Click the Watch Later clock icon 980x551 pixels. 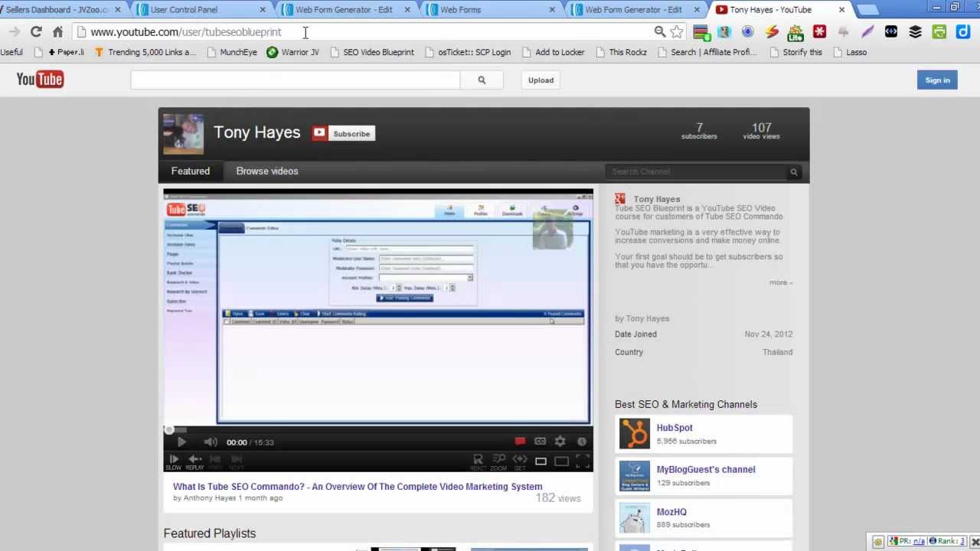pos(581,442)
